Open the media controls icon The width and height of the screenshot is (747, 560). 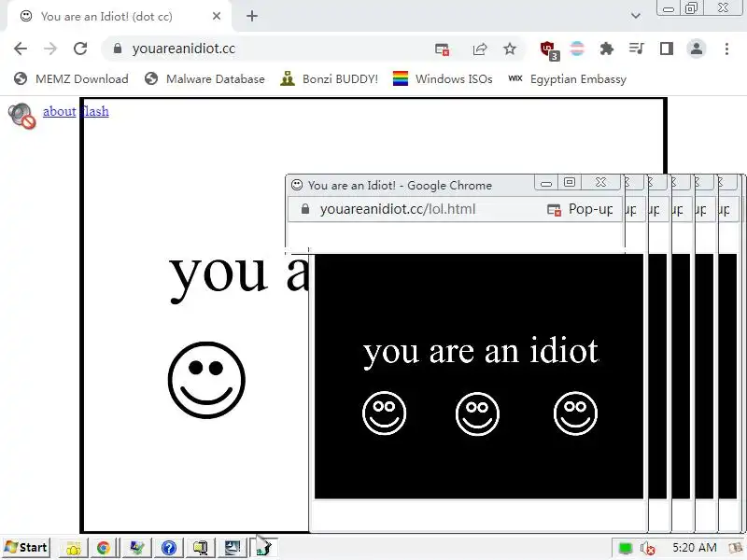coord(636,49)
